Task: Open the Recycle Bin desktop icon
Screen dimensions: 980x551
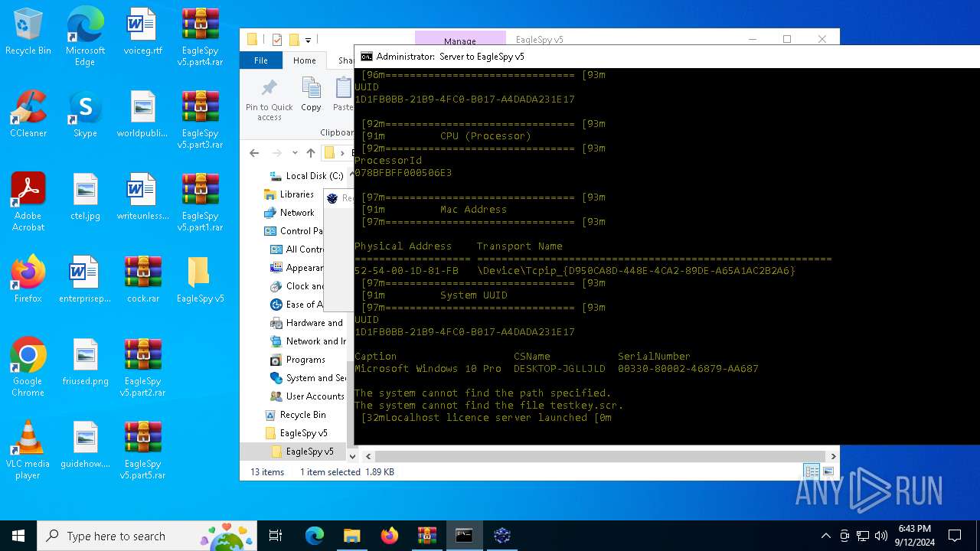Action: click(28, 32)
